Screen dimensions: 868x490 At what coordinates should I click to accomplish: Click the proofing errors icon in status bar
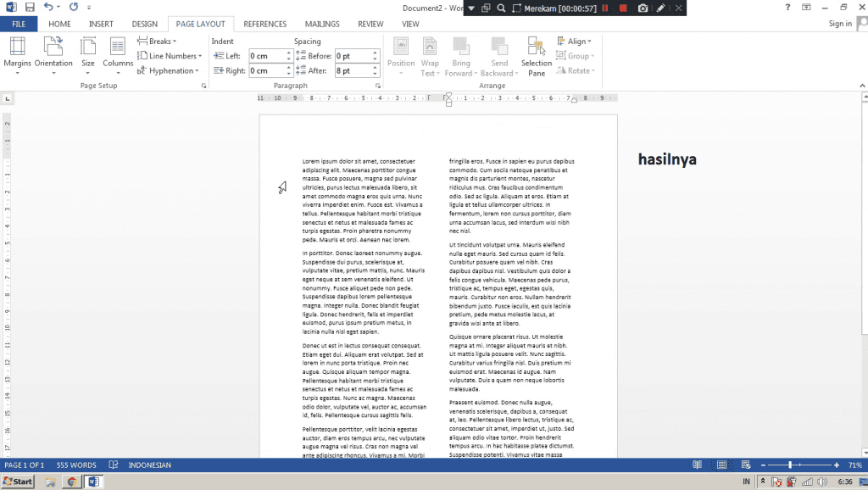[x=113, y=465]
